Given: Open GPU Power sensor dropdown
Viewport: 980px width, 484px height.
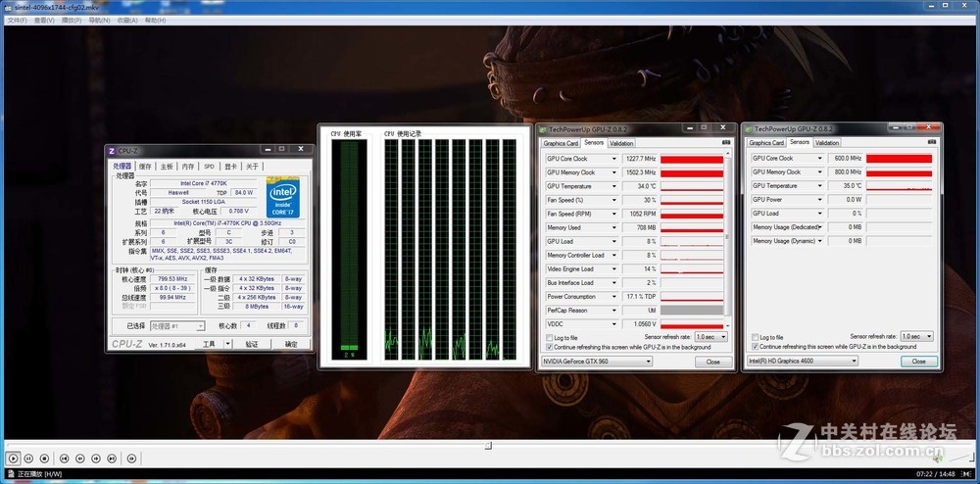Looking at the screenshot, I should [x=820, y=199].
